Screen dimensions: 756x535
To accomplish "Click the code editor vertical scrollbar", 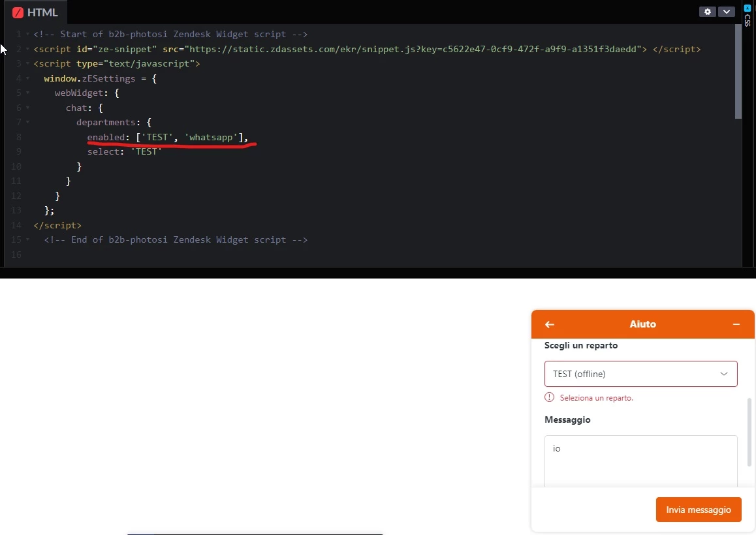I will point(738,71).
